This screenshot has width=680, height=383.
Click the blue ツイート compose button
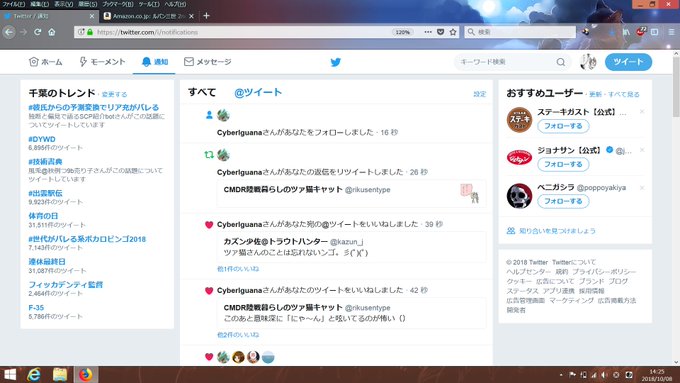tap(628, 62)
